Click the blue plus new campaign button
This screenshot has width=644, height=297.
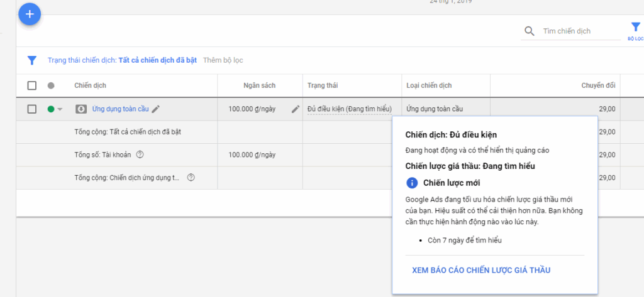click(30, 14)
